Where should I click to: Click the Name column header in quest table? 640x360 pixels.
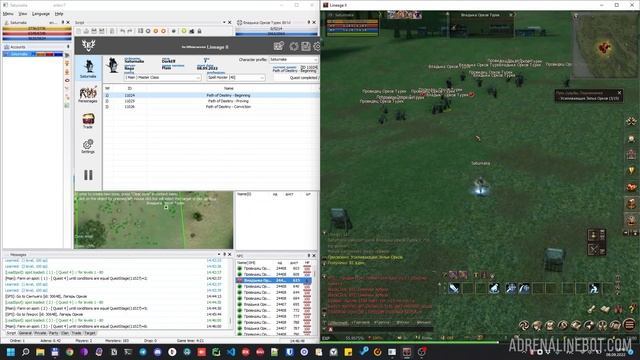tap(229, 88)
